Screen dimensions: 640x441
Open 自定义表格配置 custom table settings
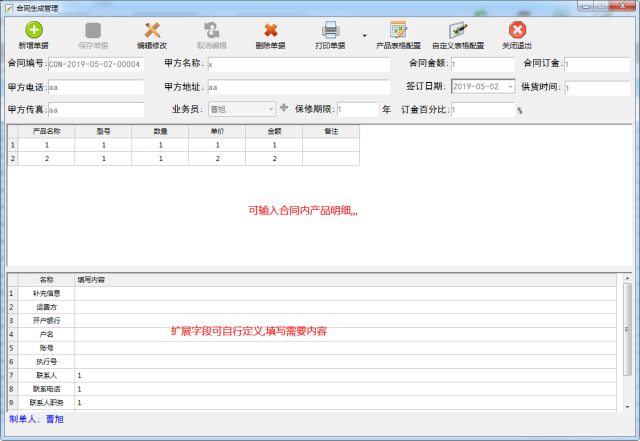[x=457, y=31]
